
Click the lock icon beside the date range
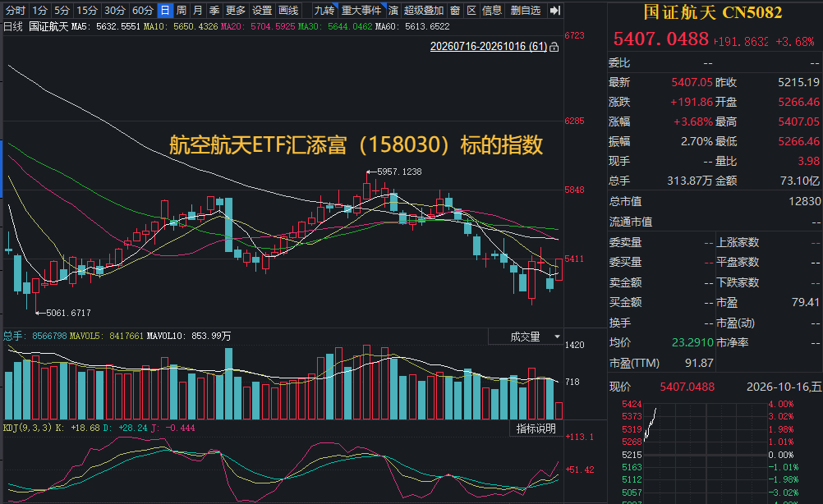click(554, 48)
